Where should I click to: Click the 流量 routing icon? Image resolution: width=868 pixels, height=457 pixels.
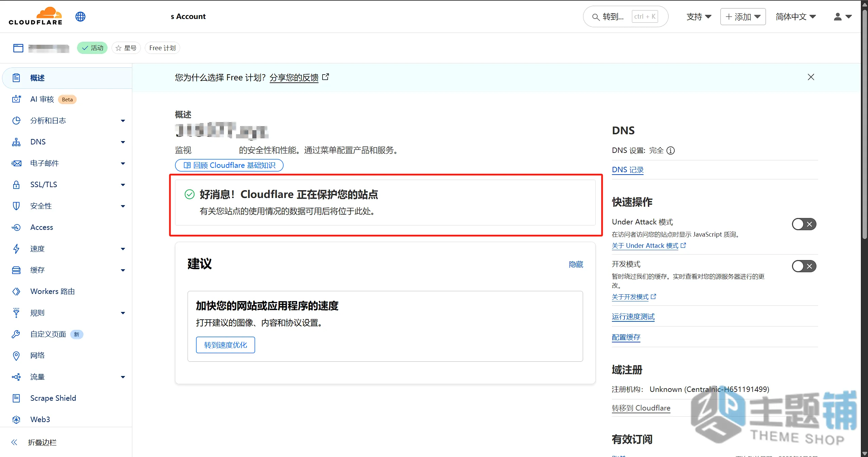click(16, 377)
